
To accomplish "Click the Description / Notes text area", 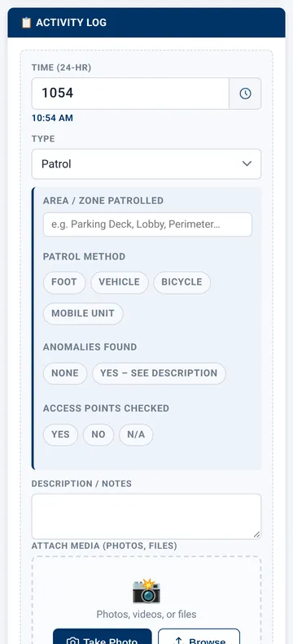I will pos(146,516).
